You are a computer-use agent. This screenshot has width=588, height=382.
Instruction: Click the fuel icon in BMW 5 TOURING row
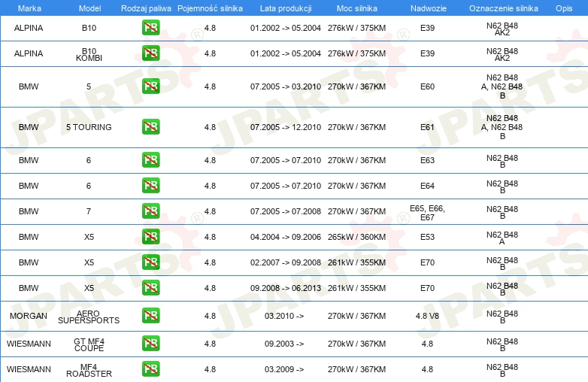pos(150,127)
